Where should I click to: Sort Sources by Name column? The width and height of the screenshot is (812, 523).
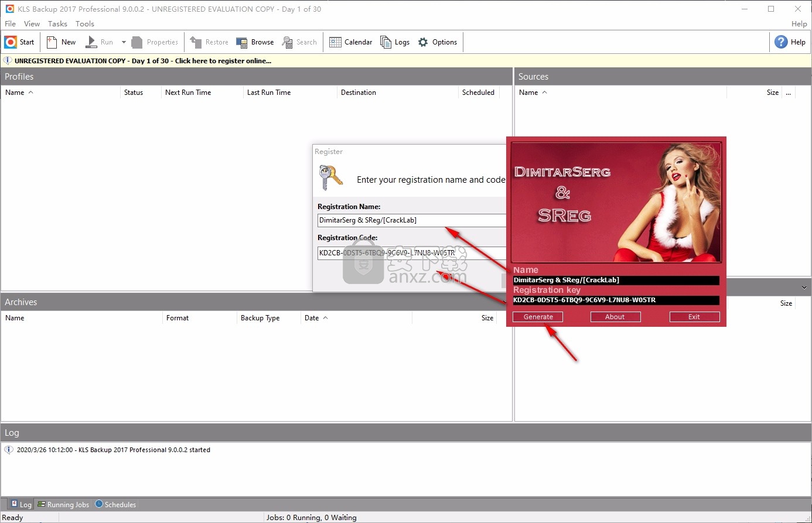(620, 93)
